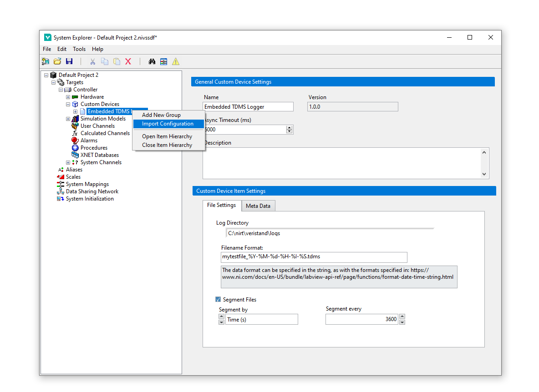Collapse the Default Project 2 root node
This screenshot has width=539, height=392.
coord(46,75)
